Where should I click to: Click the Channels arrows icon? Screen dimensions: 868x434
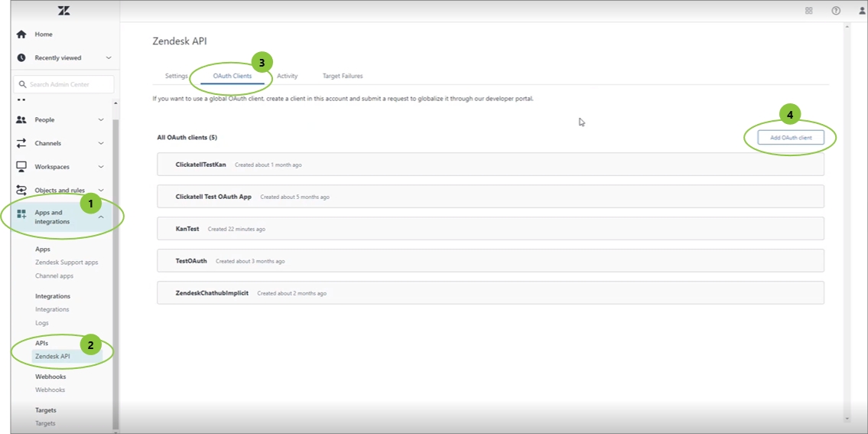tap(21, 143)
